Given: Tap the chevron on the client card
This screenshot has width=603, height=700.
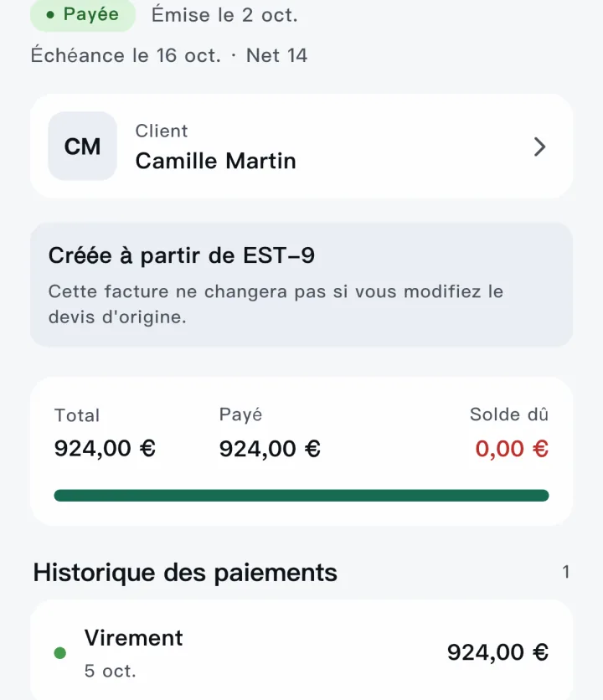Looking at the screenshot, I should (539, 147).
